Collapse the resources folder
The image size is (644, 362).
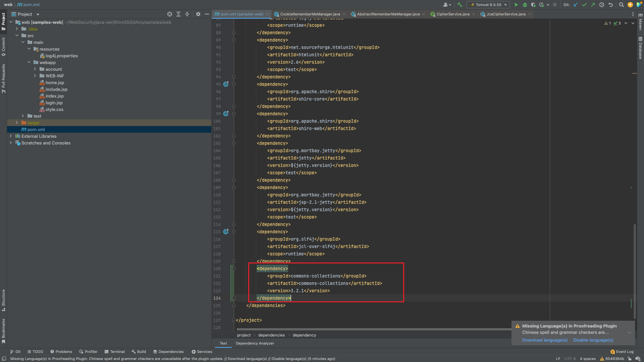[x=29, y=49]
